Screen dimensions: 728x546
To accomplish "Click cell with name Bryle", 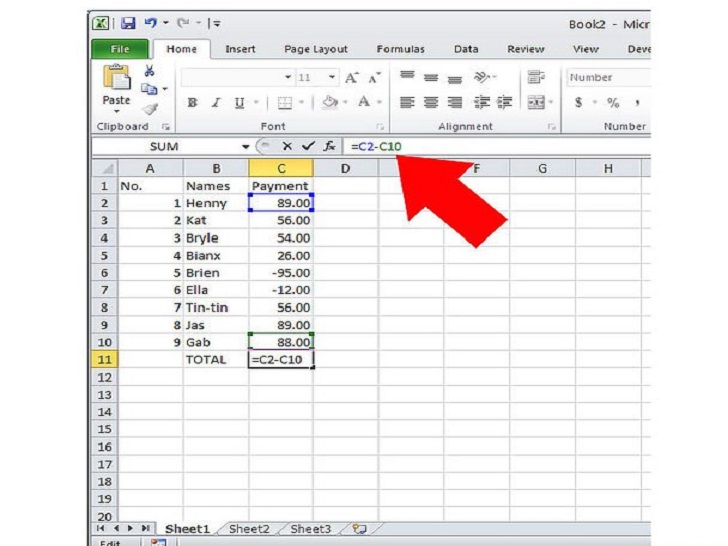I will [216, 238].
